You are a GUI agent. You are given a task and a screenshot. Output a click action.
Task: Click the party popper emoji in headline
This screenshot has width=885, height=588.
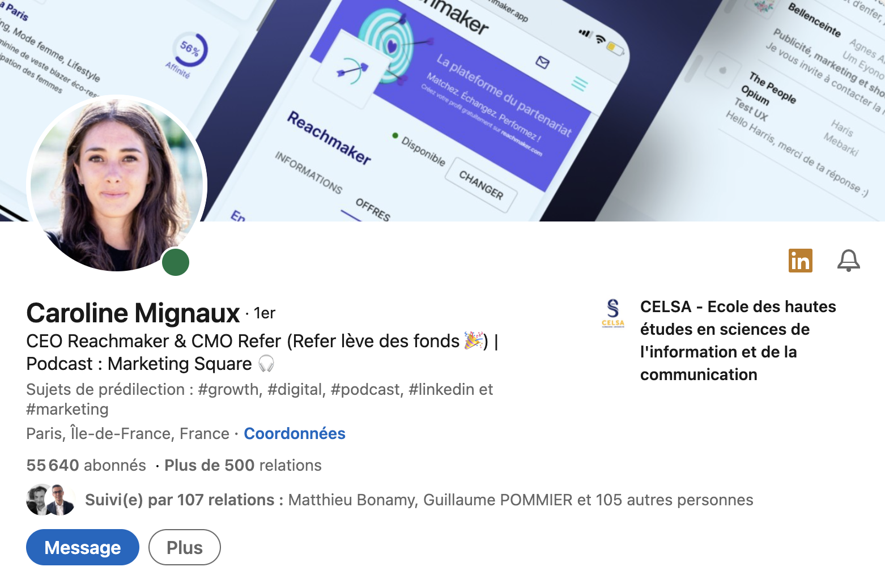(473, 340)
